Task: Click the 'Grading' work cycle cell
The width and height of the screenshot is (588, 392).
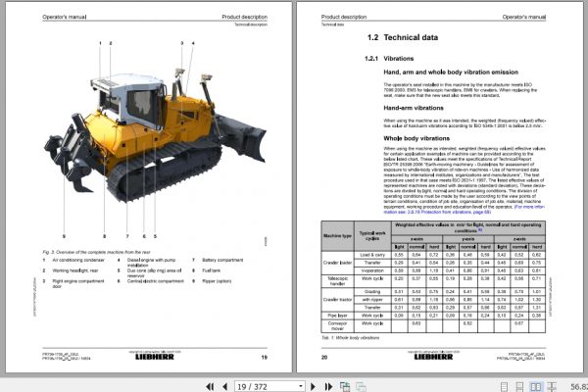Action: coord(372,291)
